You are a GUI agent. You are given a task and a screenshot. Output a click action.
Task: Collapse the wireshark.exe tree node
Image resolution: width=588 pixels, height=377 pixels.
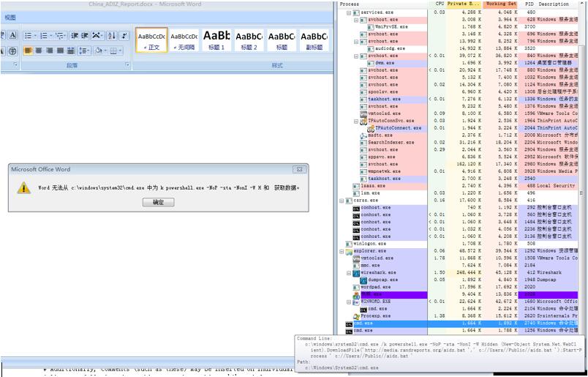click(x=349, y=273)
